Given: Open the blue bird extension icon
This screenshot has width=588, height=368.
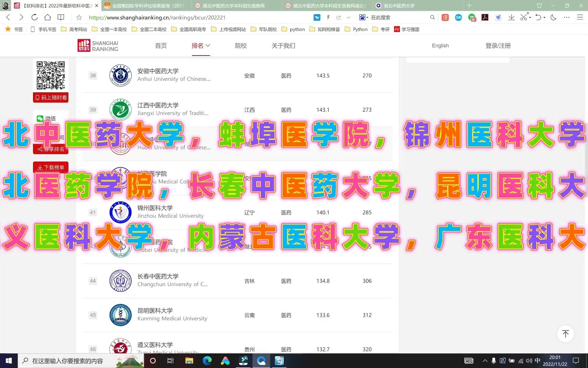Looking at the screenshot, I should click(498, 17).
